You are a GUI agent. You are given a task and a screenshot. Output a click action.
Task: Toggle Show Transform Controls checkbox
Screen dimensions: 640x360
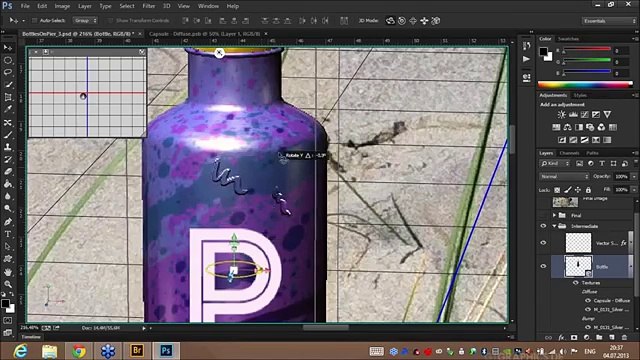click(110, 20)
